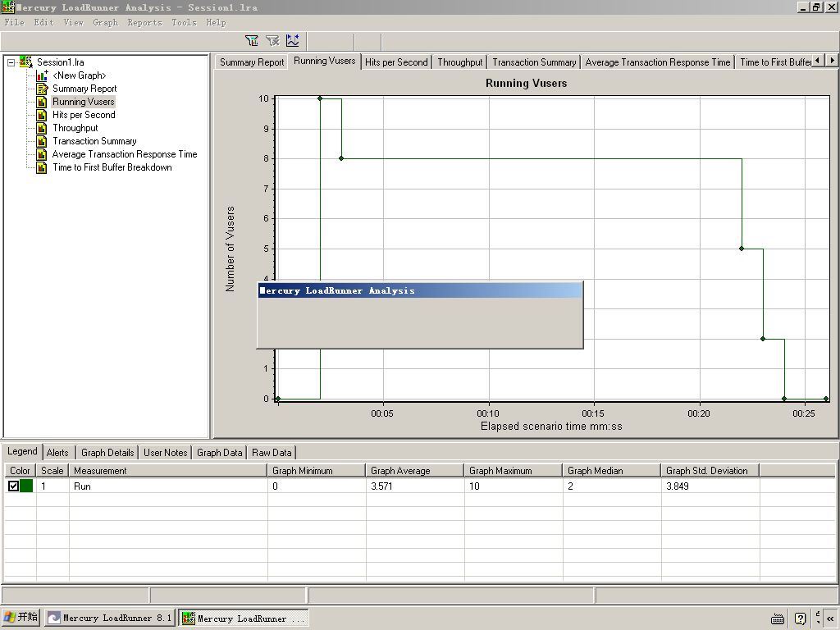Click the New Graph bar-chart icon
The image size is (840, 630).
tap(42, 75)
